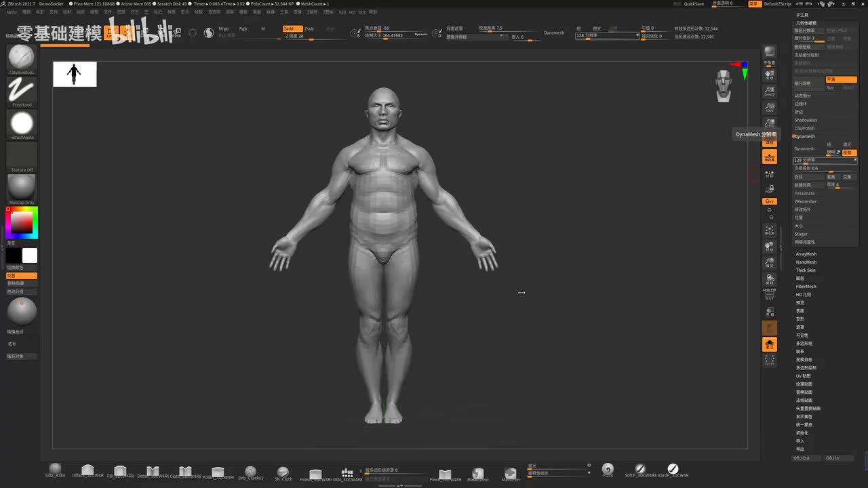Click the BPR render sphere icon
Viewport: 868px width, 488px height.
770,53
